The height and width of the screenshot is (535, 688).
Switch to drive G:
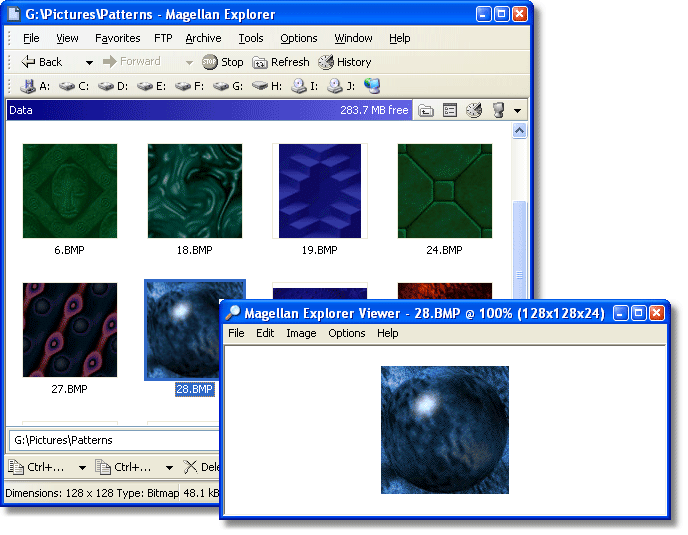pos(230,86)
